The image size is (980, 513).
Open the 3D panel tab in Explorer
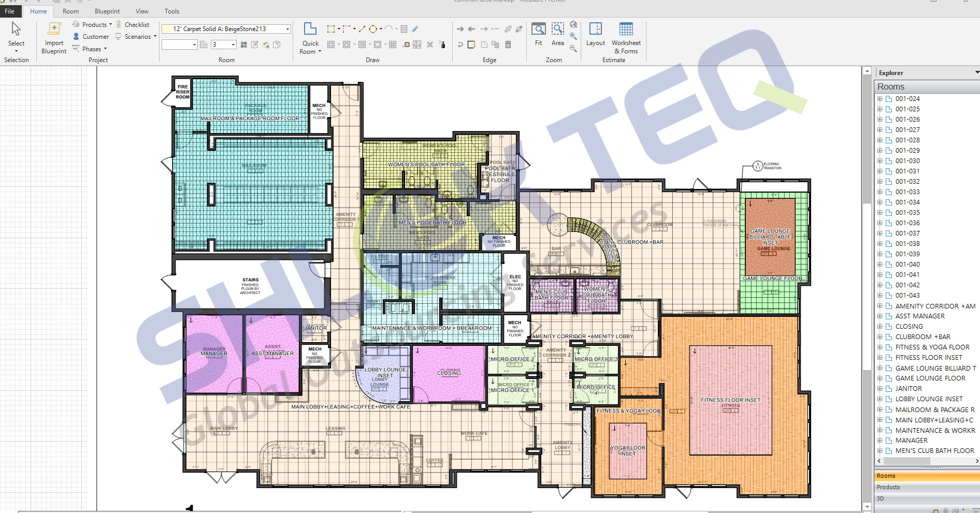coord(927,499)
